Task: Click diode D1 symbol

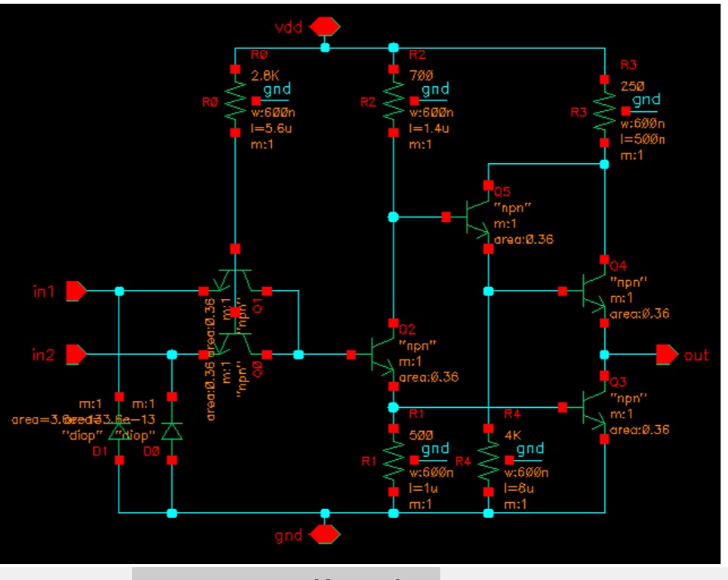Action: pos(119,430)
